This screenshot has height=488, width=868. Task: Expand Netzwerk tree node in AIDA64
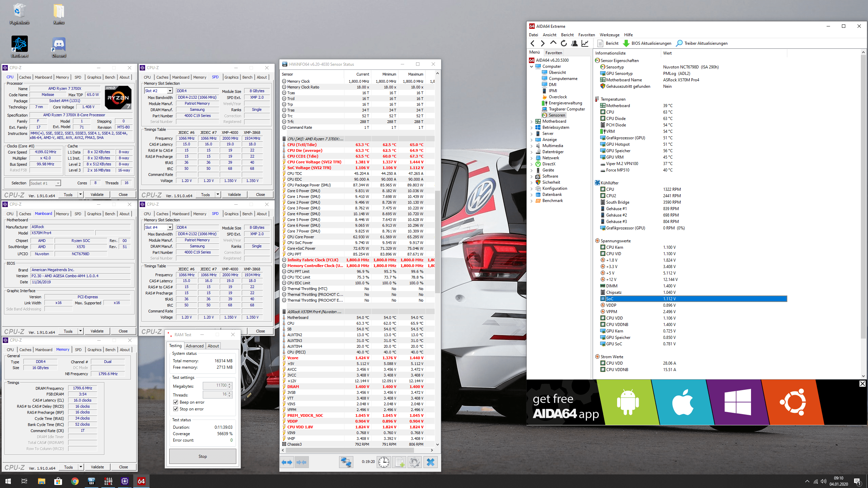pyautogui.click(x=531, y=158)
